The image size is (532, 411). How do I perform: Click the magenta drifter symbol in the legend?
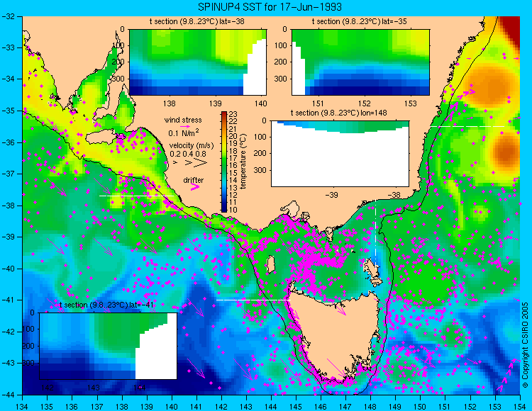pos(195,187)
